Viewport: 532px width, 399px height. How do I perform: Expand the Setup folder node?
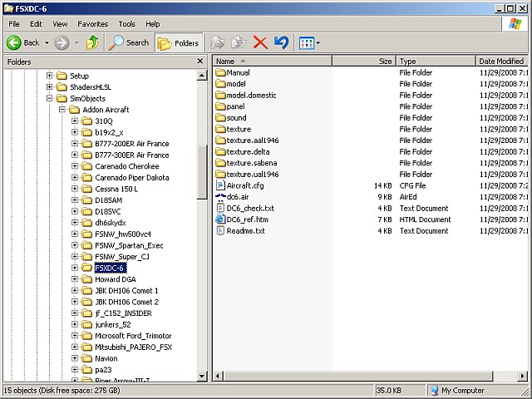(x=50, y=76)
